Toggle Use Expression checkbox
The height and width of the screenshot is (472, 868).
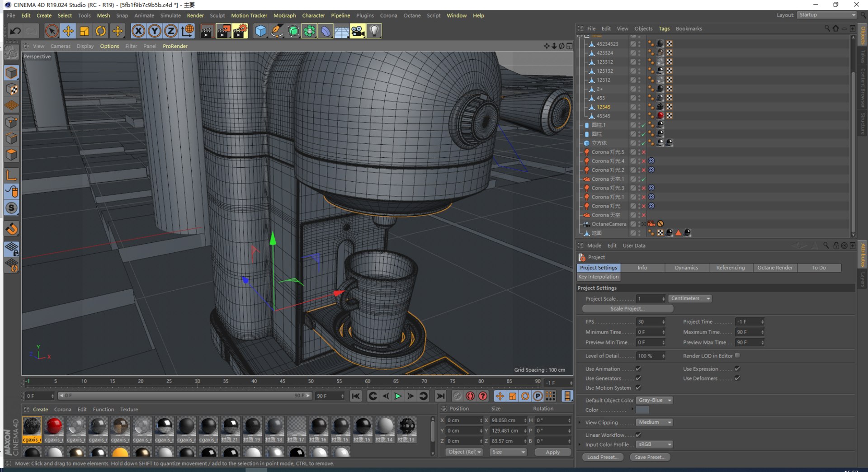(x=737, y=369)
